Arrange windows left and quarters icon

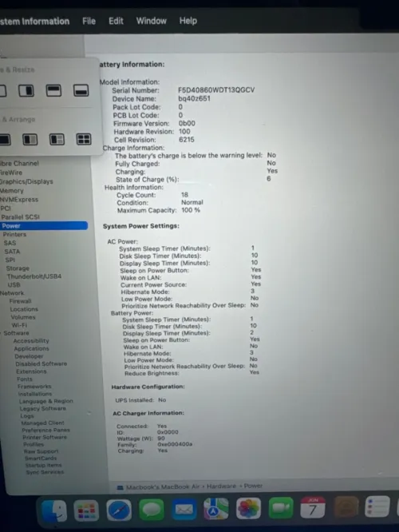[57, 140]
